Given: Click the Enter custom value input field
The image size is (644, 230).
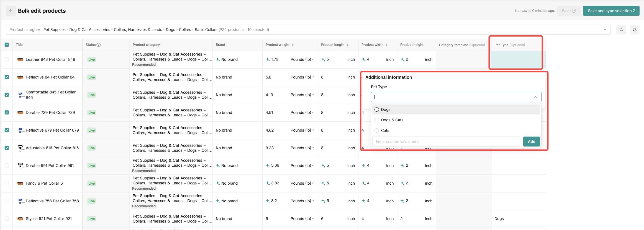Looking at the screenshot, I should 446,142.
